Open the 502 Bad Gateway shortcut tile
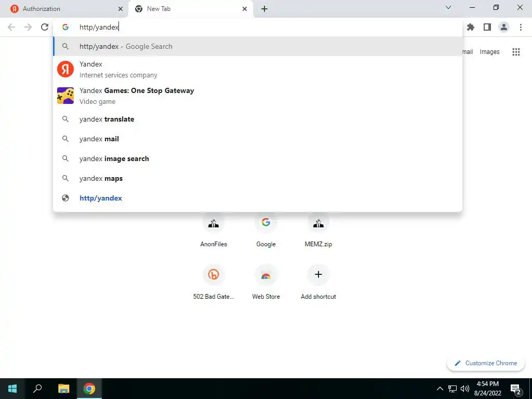Image resolution: width=532 pixels, height=399 pixels. click(214, 282)
